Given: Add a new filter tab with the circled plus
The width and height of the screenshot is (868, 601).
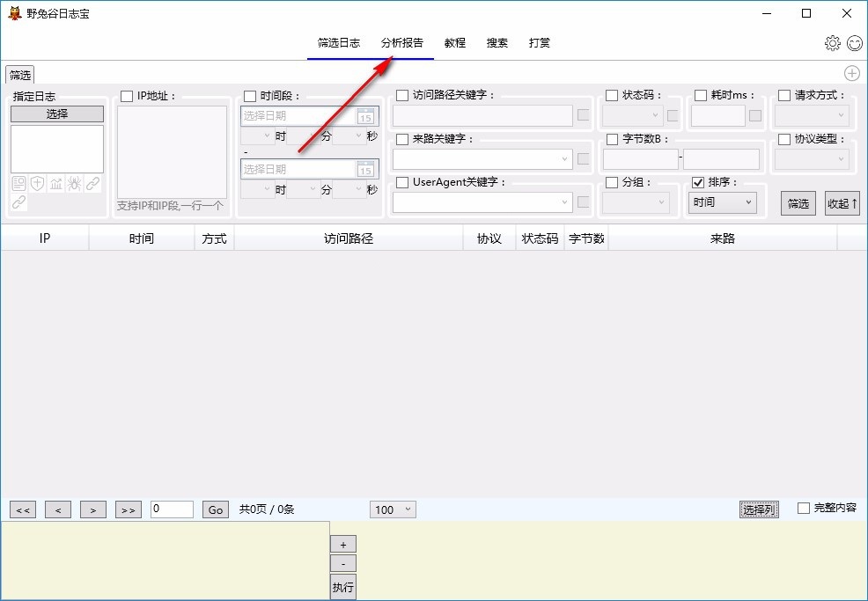Looking at the screenshot, I should click(852, 73).
